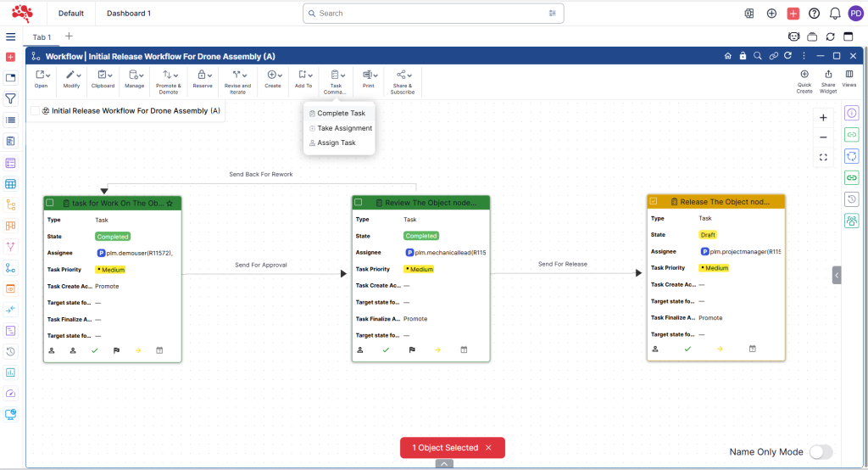Check the Review The Object node checkbox
868x470 pixels.
coord(359,203)
